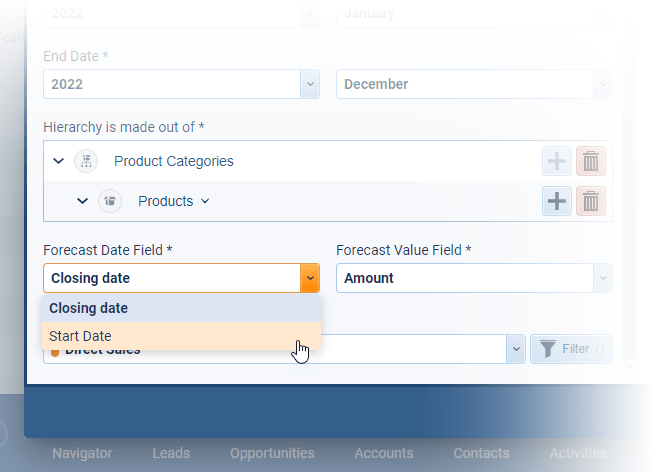Add a level under Products
This screenshot has width=655, height=472.
click(557, 201)
